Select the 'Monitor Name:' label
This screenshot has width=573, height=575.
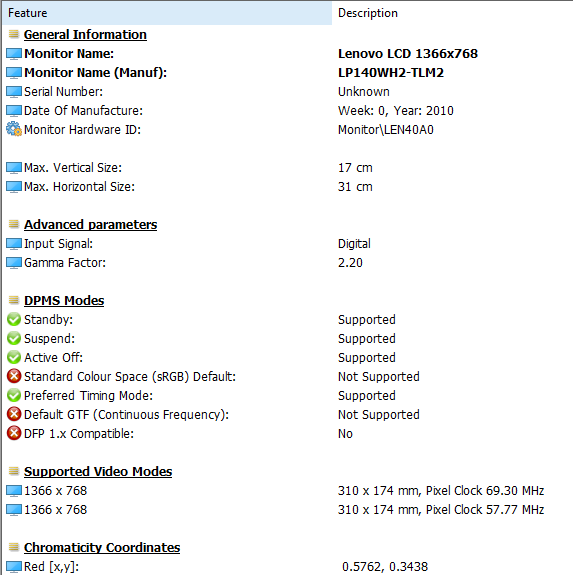[69, 54]
